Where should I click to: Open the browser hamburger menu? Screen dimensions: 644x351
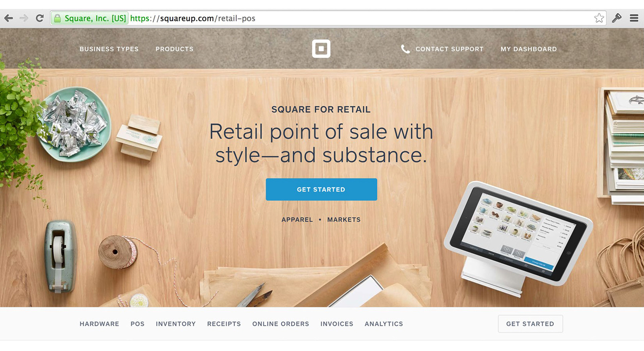(x=634, y=18)
